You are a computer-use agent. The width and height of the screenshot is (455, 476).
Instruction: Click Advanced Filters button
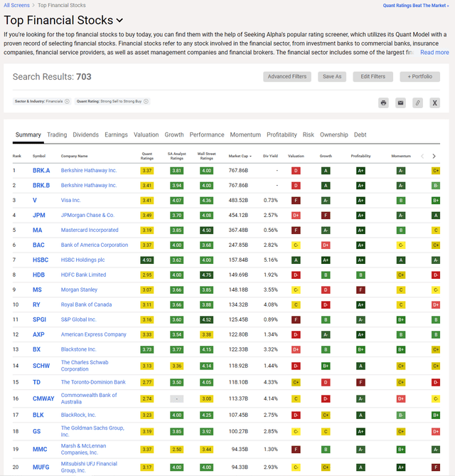(x=287, y=77)
